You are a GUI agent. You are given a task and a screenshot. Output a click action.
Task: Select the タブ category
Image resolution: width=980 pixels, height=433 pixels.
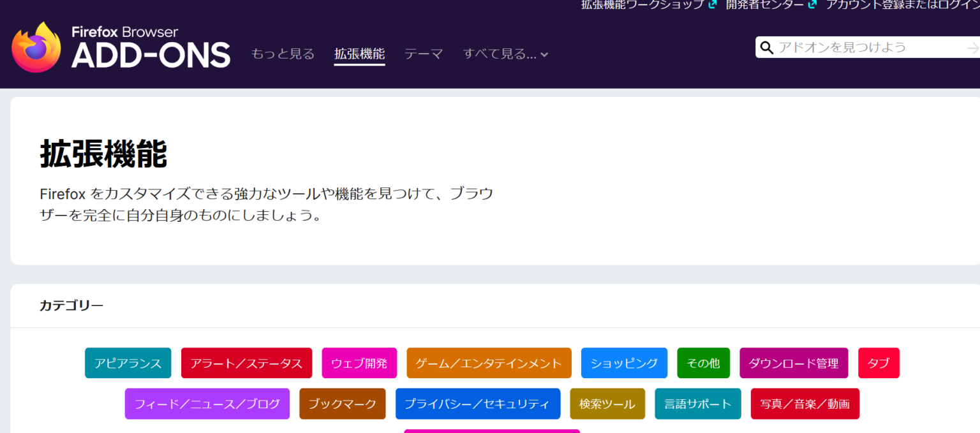click(879, 363)
